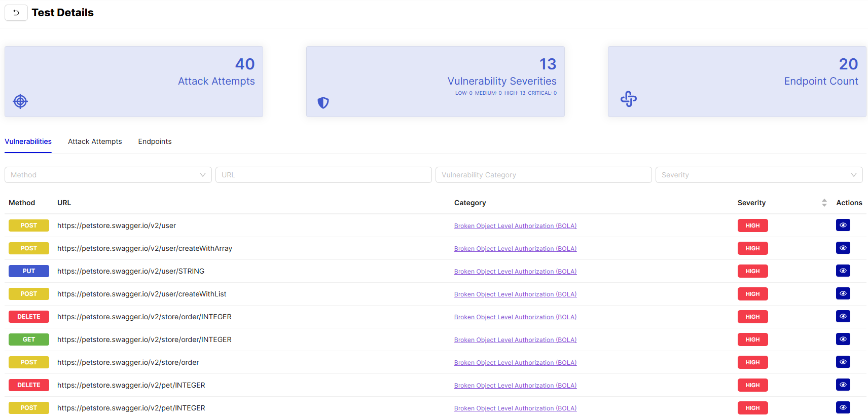This screenshot has width=868, height=416.
Task: Click the Vulnerability Category filter field
Action: coord(543,175)
